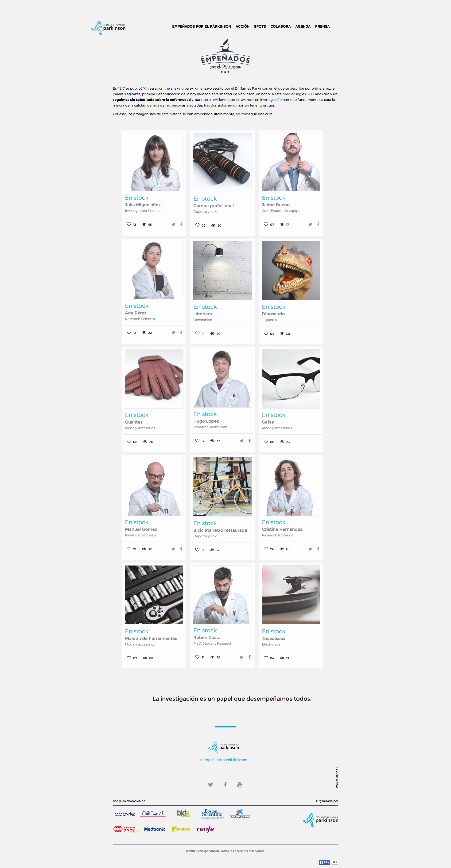Click heart icon on Tocadiscos card
451x868 pixels.
pos(266,658)
